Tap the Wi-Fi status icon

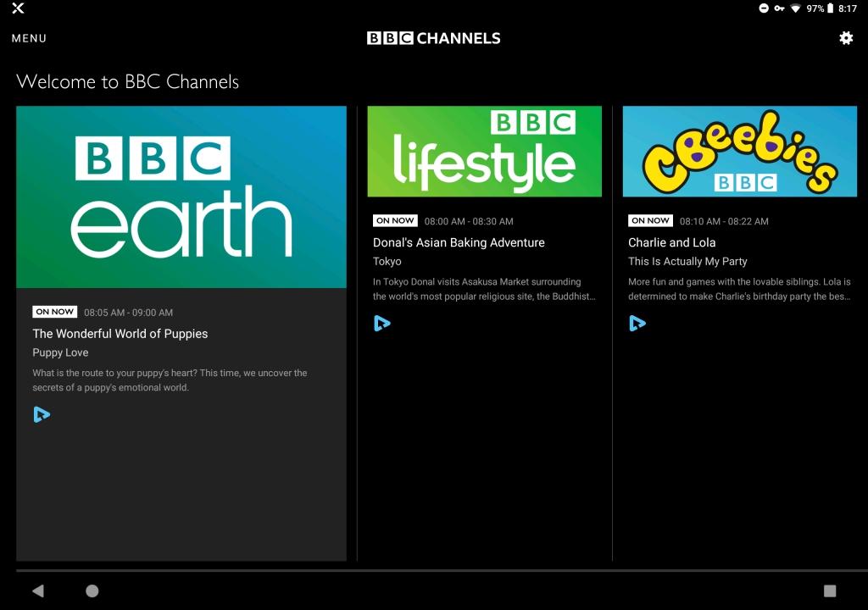795,8
